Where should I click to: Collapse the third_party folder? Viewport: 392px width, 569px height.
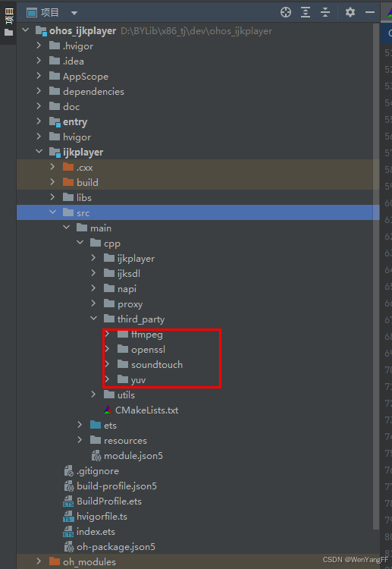93,319
